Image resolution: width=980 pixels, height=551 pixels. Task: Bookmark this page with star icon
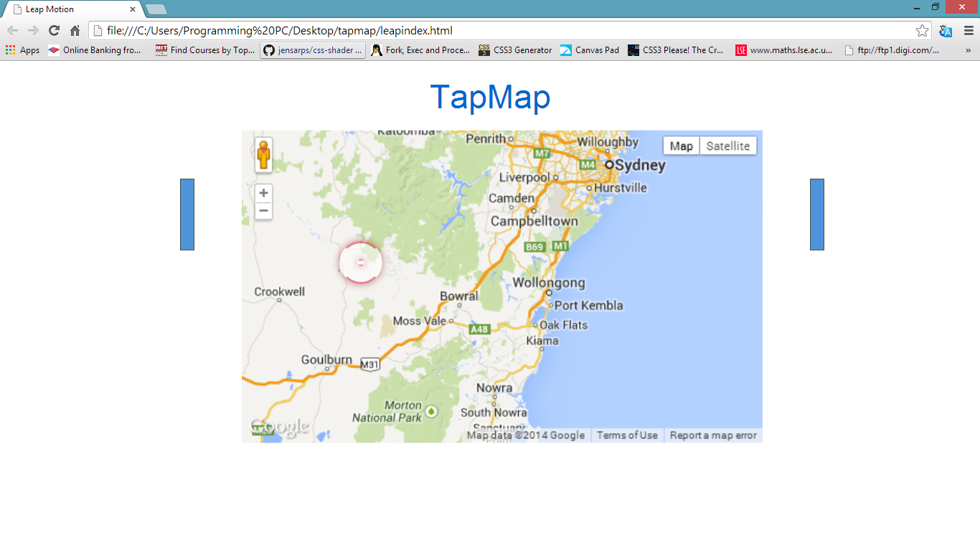tap(922, 31)
